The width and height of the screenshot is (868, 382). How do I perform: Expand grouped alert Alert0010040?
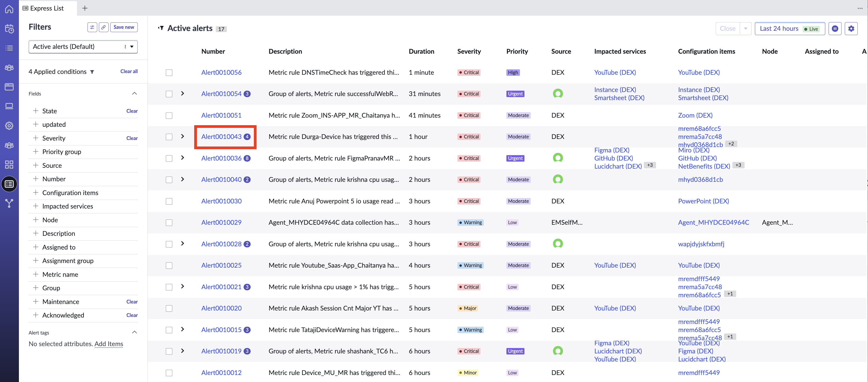pos(183,179)
